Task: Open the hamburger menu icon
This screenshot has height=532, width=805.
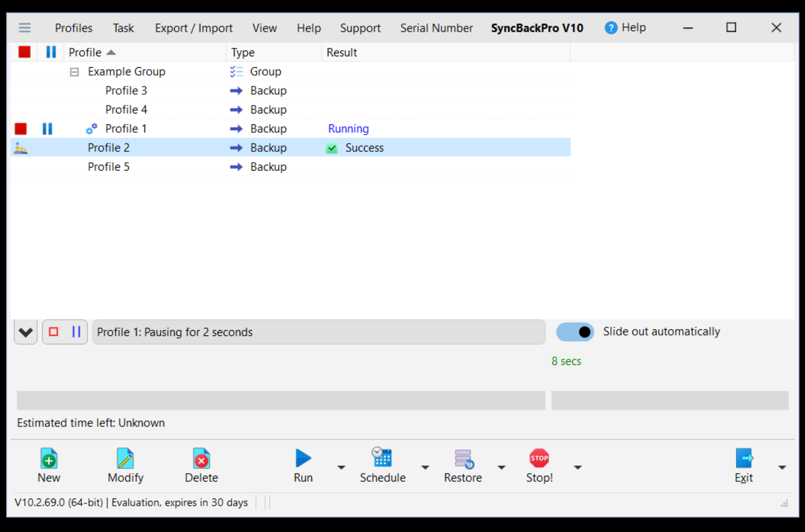Action: click(x=25, y=28)
